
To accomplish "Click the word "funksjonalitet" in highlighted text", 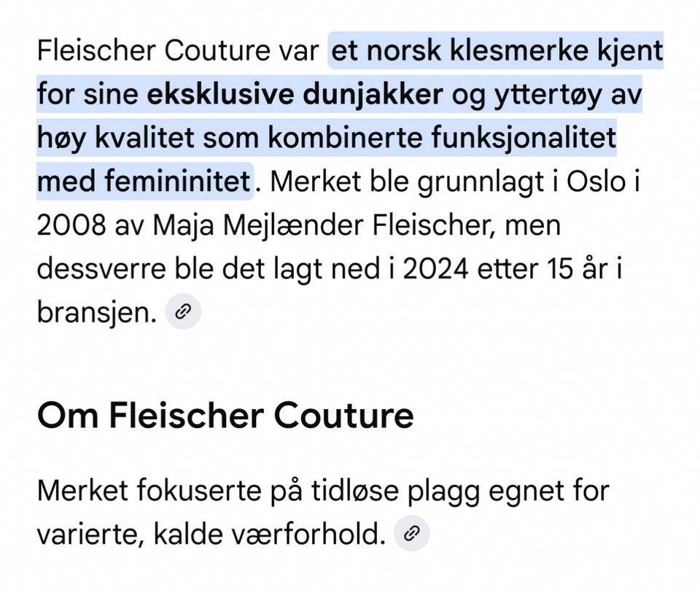I will [524, 138].
